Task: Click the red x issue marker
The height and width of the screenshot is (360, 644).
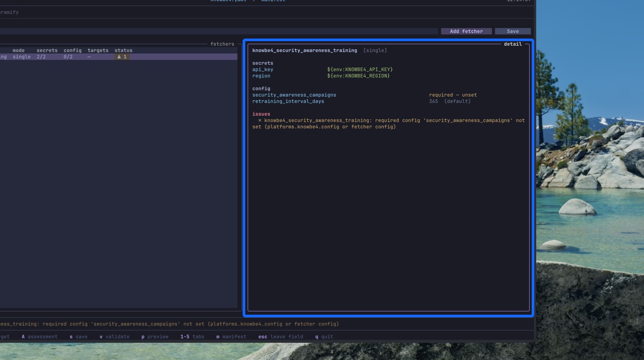Action: 259,120
